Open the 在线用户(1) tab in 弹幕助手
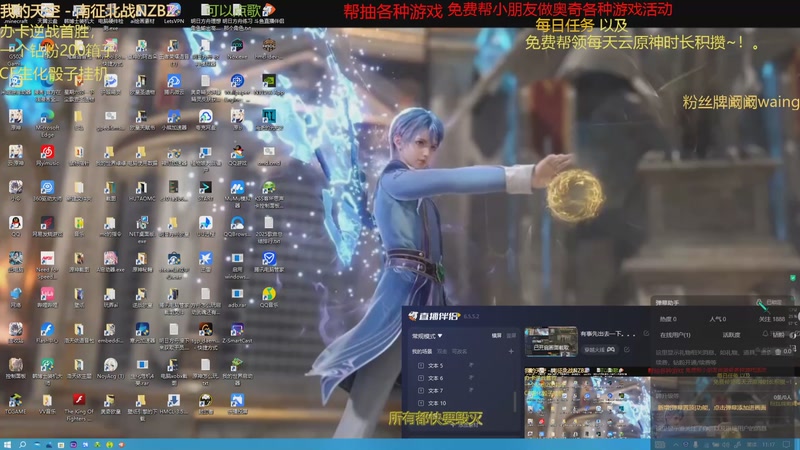 (675, 335)
